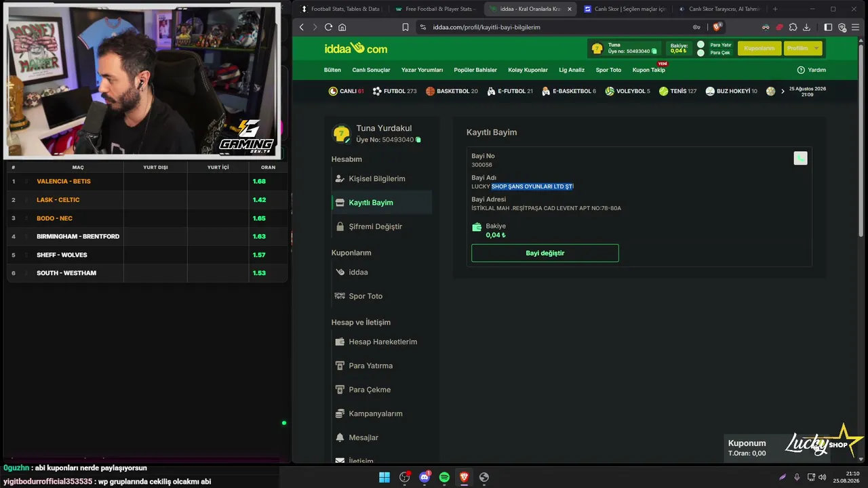
Task: Copy Üye No beside Tuna Yurdakul
Action: (x=418, y=140)
